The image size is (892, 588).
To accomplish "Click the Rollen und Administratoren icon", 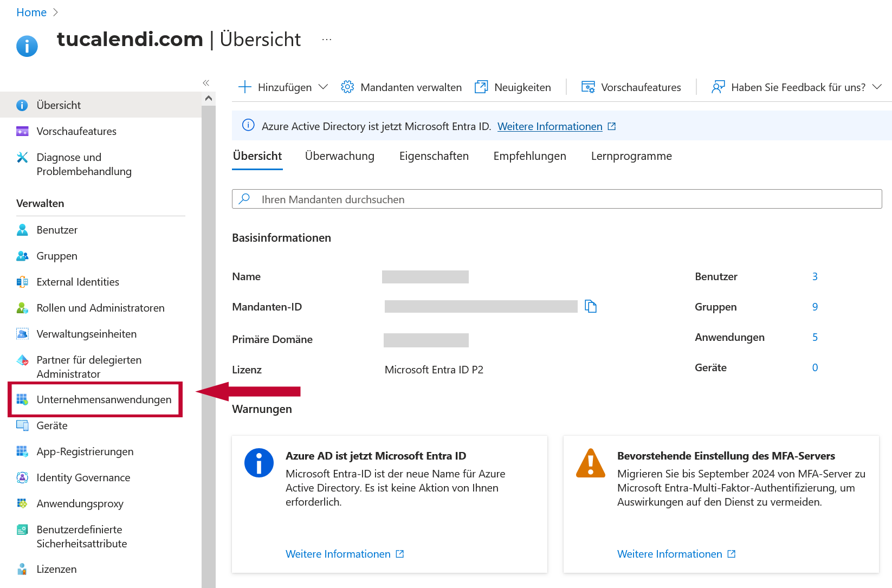I will 22,308.
